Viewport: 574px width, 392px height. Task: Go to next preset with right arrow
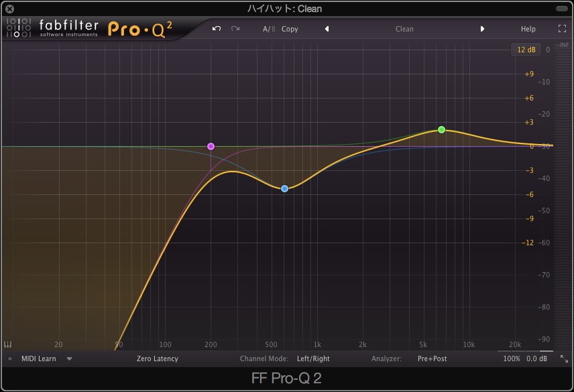pyautogui.click(x=482, y=29)
